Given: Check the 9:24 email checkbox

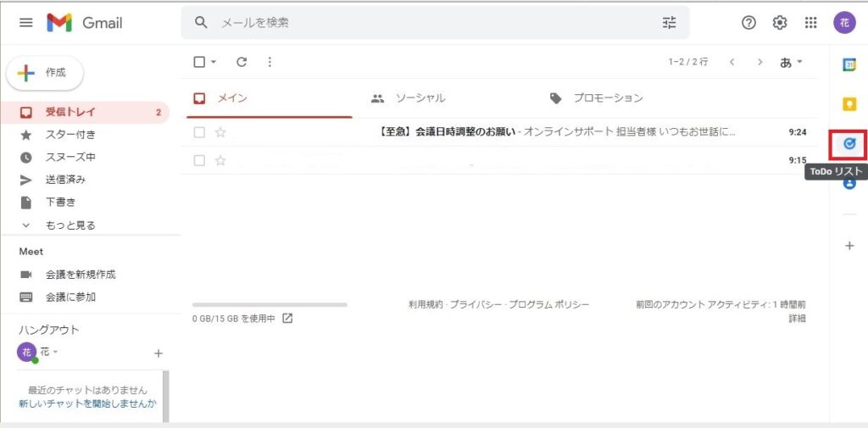Looking at the screenshot, I should pyautogui.click(x=199, y=132).
